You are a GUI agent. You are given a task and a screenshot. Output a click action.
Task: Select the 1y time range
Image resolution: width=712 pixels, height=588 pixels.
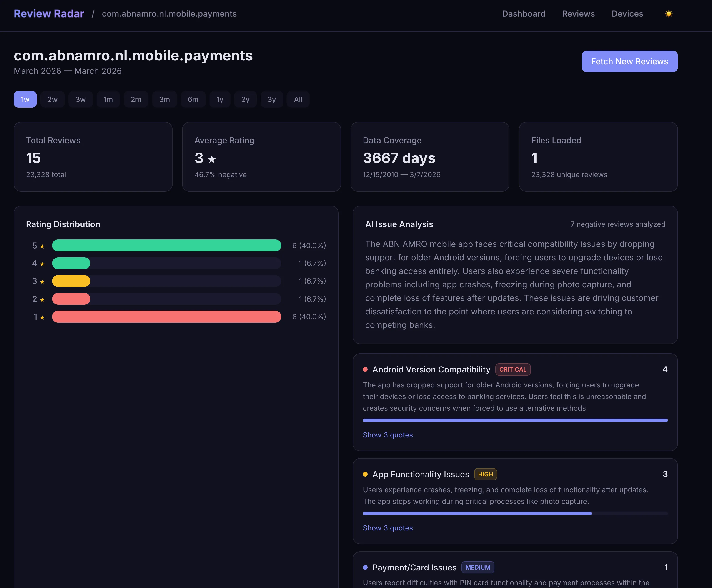220,99
